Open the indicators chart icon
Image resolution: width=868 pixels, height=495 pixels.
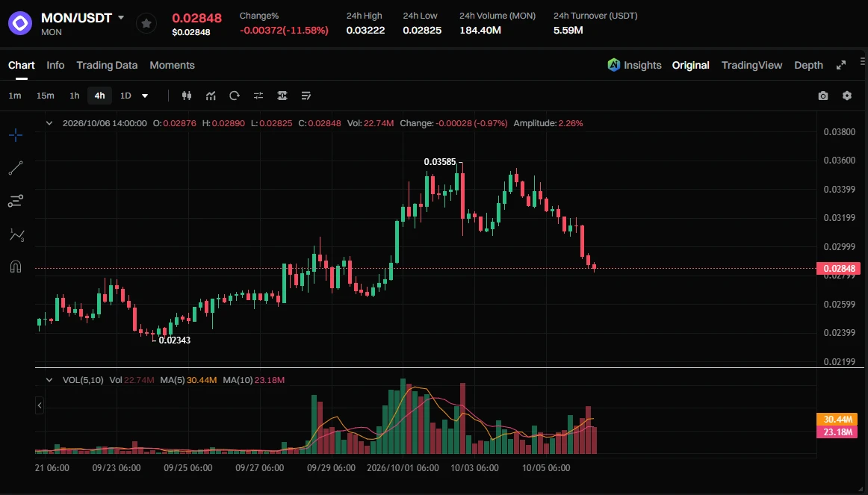click(x=211, y=96)
